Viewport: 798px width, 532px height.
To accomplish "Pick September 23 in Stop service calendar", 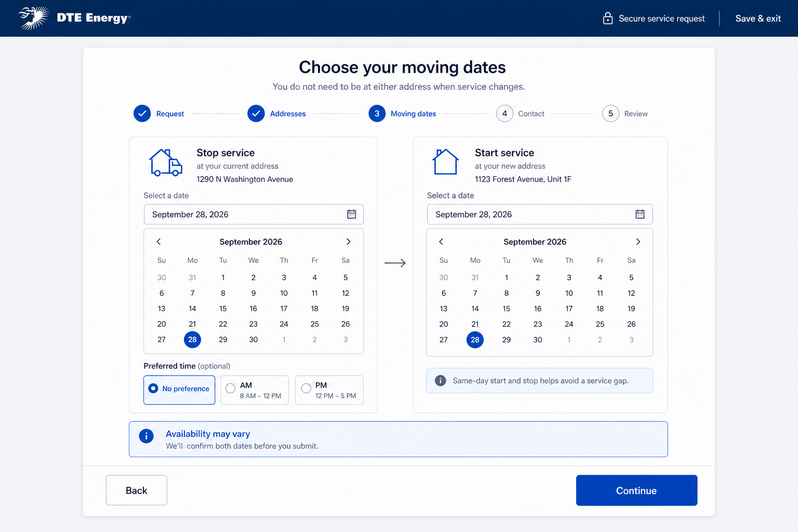I will click(254, 324).
